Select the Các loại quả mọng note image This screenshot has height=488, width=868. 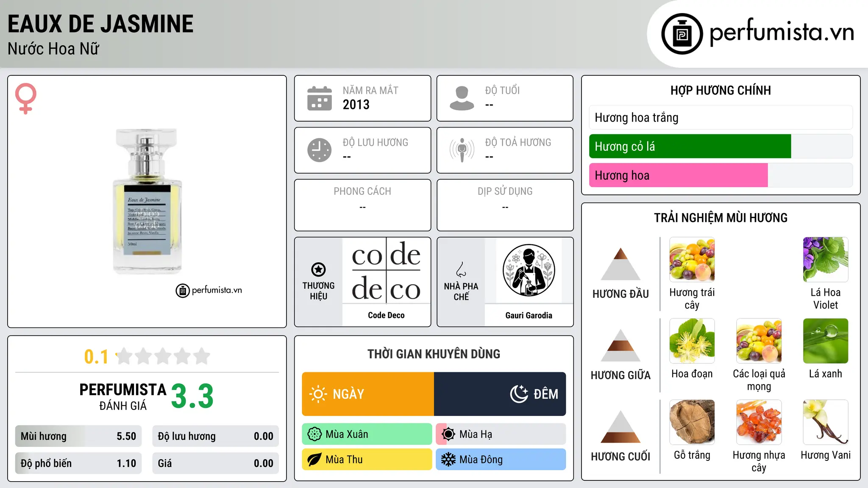click(x=759, y=341)
